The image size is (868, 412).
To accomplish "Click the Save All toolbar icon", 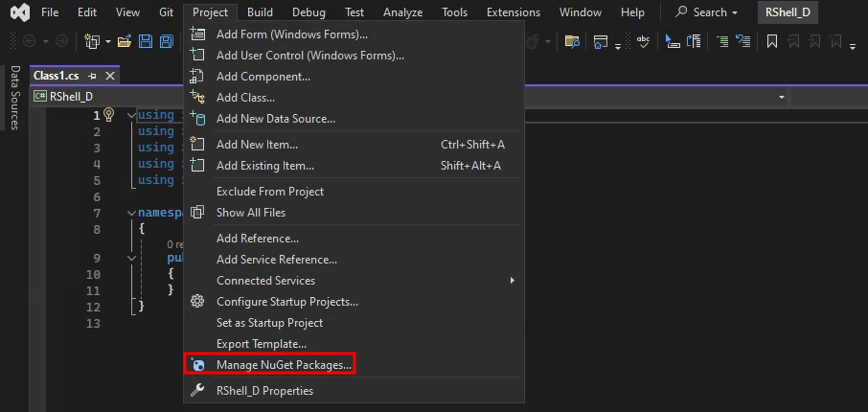I will [167, 41].
